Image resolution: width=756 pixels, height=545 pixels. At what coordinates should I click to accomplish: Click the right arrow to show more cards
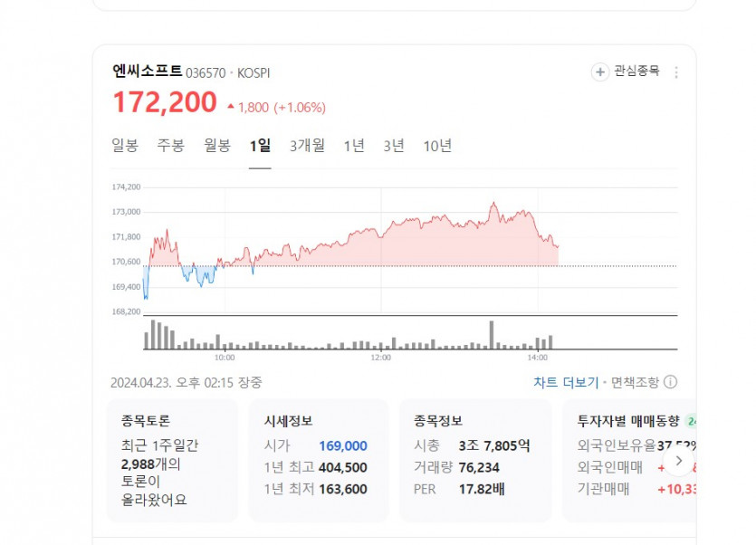tap(679, 459)
